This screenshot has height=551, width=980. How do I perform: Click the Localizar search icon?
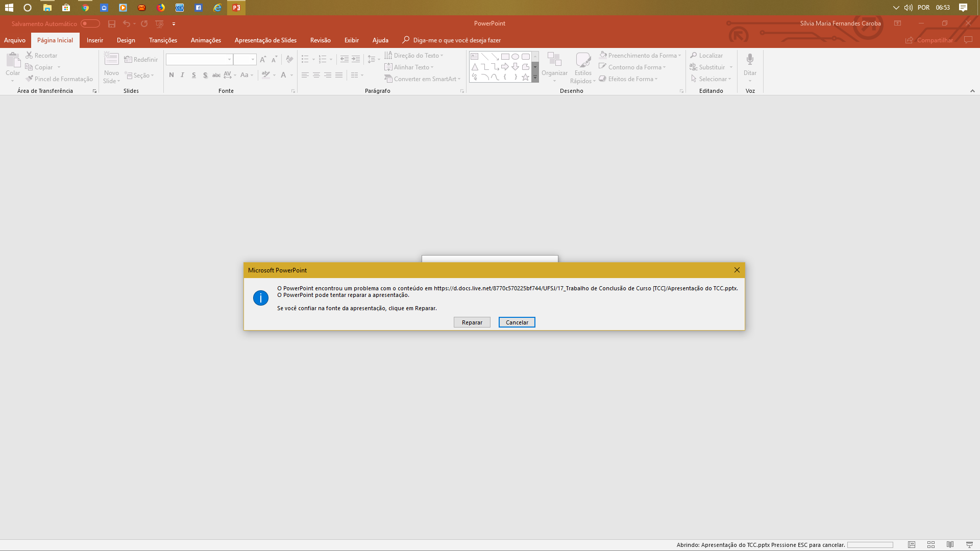pos(694,55)
